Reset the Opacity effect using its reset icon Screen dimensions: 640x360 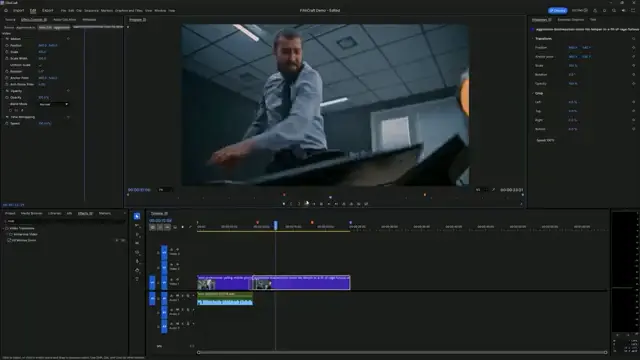point(68,91)
